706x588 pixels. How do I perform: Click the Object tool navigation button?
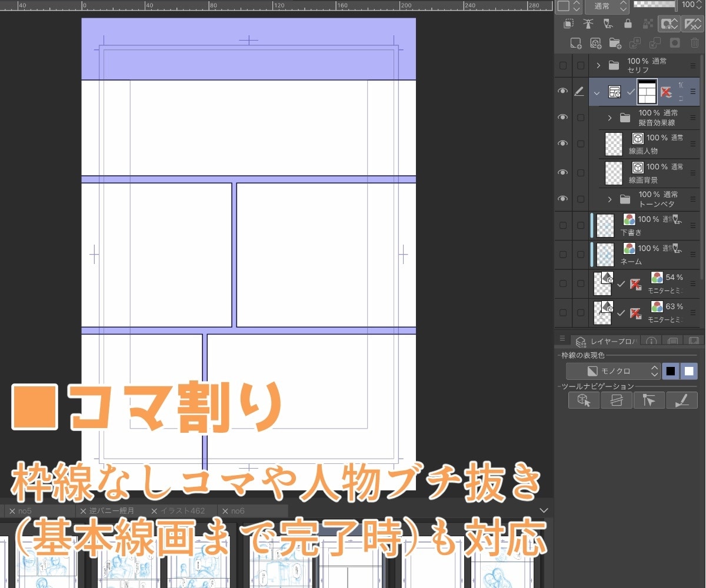click(584, 400)
